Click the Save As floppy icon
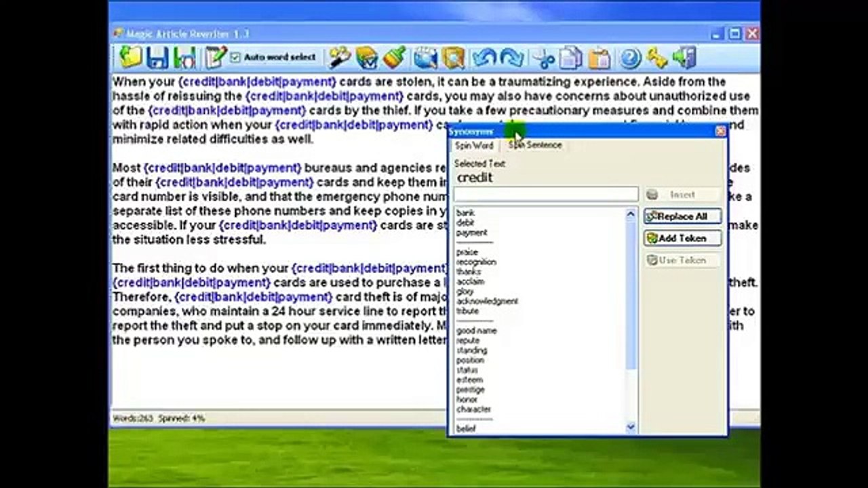The image size is (868, 488). [x=184, y=58]
